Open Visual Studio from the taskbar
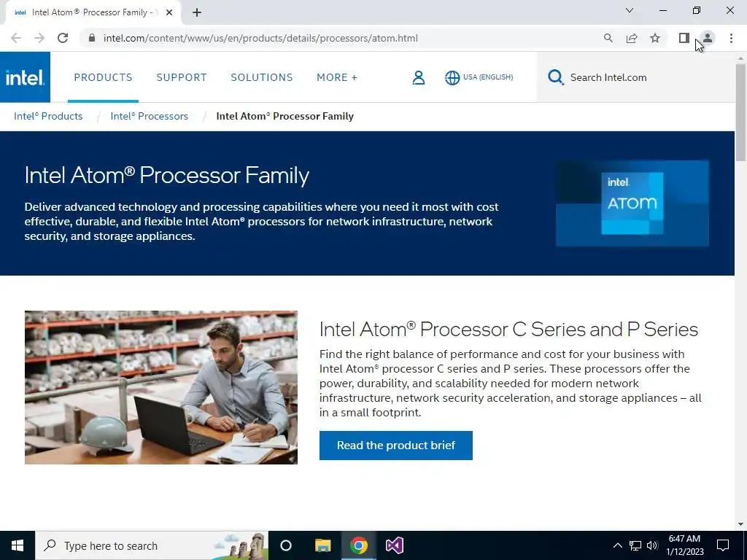This screenshot has width=747, height=560. pyautogui.click(x=395, y=545)
